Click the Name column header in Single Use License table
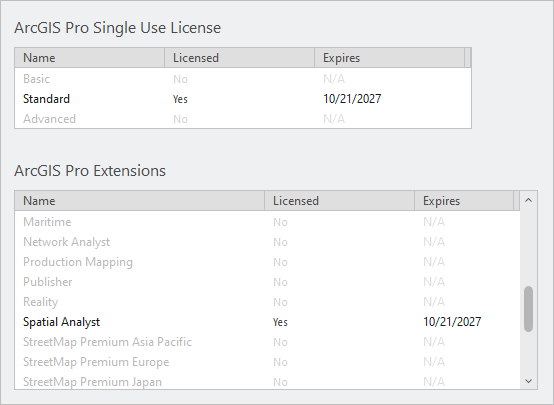 tap(90, 58)
